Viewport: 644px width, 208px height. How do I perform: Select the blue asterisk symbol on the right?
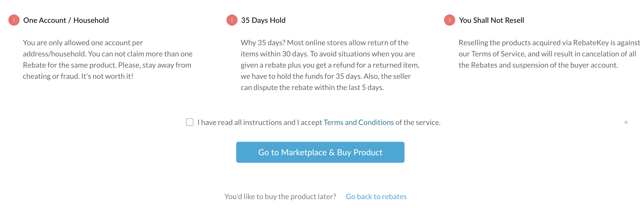tap(626, 123)
